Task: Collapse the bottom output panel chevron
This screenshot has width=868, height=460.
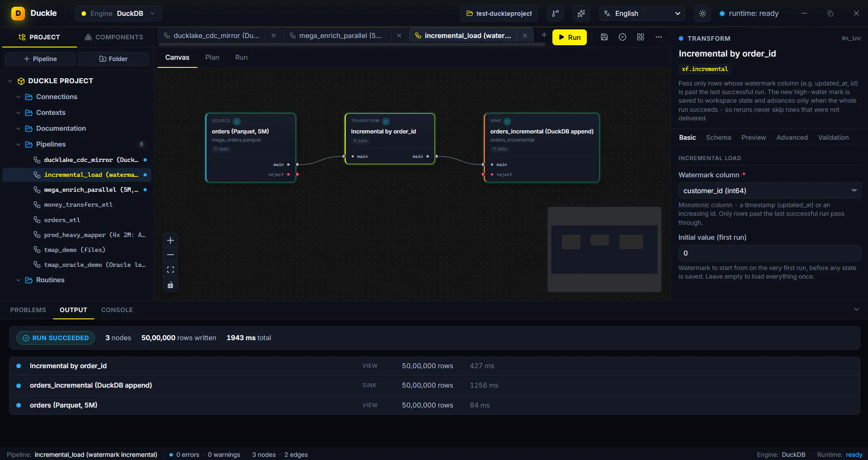Action: 856,309
